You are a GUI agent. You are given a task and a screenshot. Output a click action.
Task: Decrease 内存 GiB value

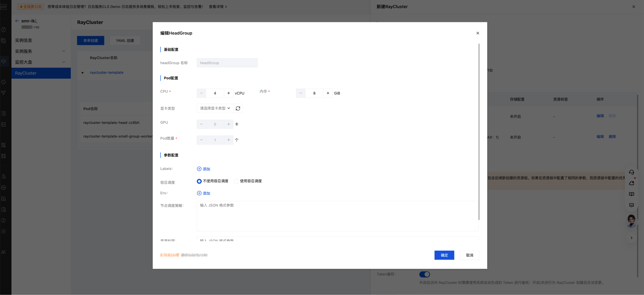tap(301, 93)
